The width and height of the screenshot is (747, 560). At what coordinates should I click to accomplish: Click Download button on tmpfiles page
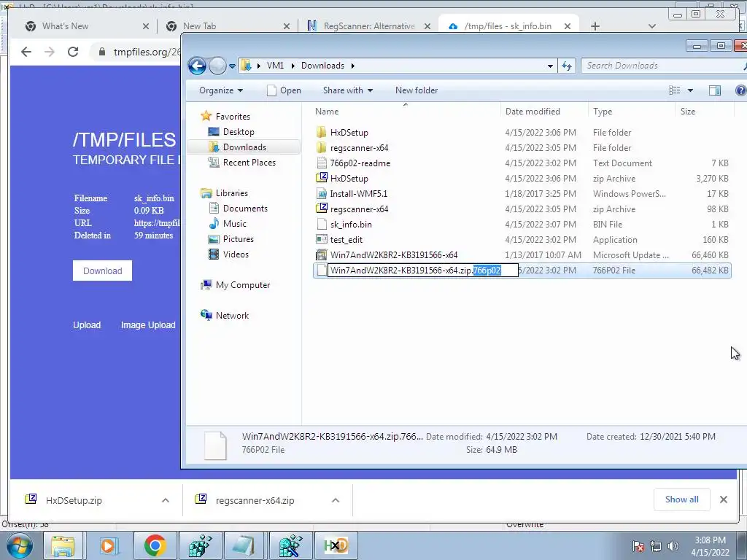coord(102,271)
